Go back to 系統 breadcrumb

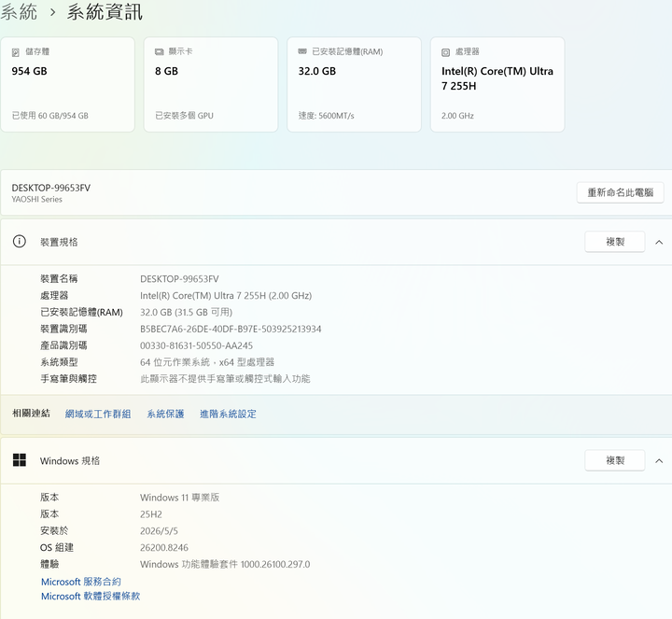pyautogui.click(x=19, y=11)
